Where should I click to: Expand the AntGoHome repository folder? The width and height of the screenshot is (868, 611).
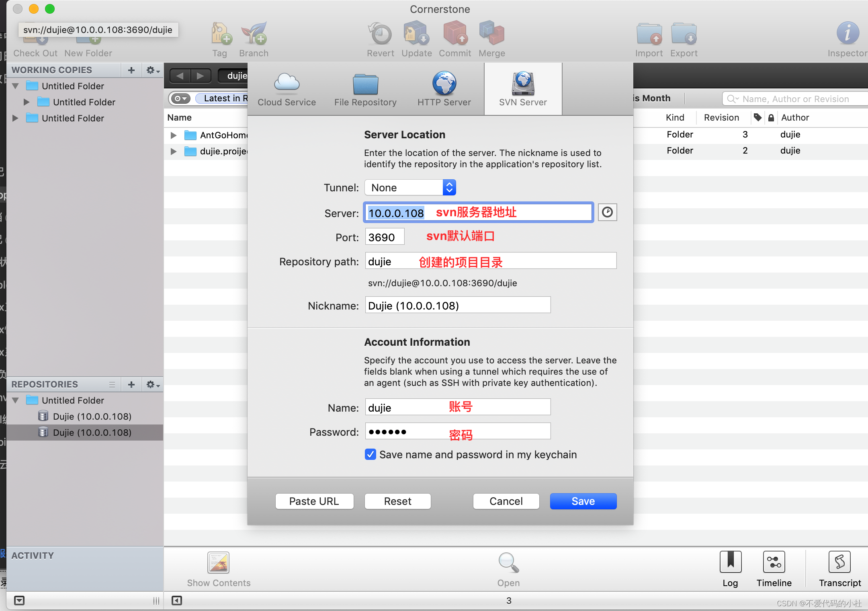(x=174, y=135)
